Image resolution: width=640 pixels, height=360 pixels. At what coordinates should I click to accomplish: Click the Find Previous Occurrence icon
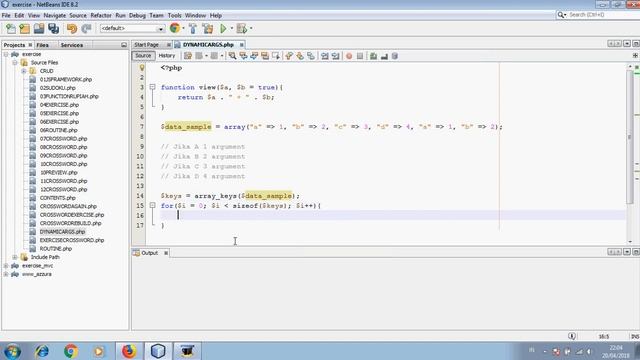[243, 56]
